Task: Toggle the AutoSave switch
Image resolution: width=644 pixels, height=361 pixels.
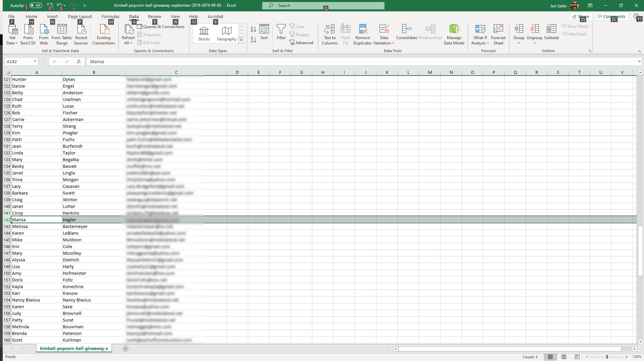Action: pos(35,5)
